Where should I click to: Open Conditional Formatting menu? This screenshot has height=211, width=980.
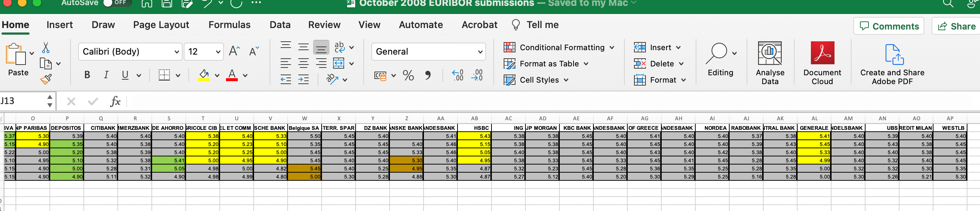pos(559,48)
